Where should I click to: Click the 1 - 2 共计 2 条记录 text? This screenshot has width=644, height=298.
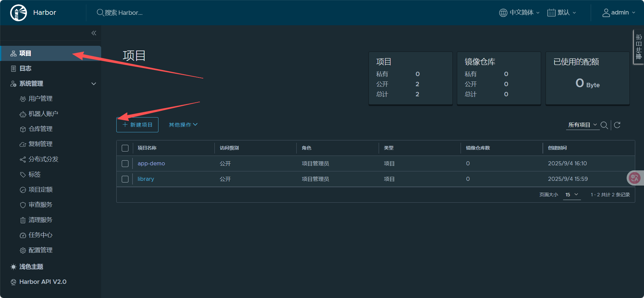tap(610, 195)
